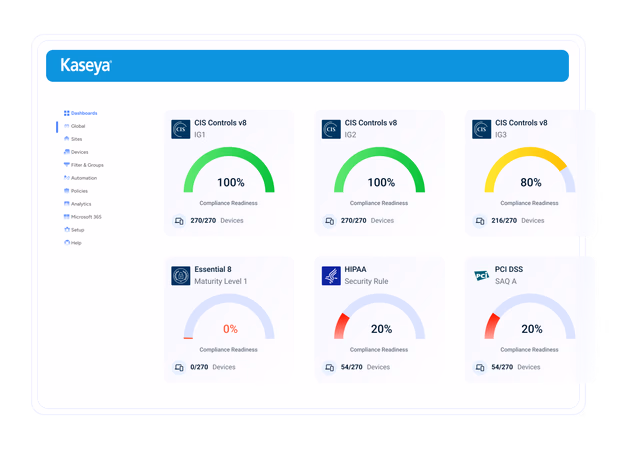Click the Essential 8 0% gauge
This screenshot has height=449, width=618.
(229, 317)
